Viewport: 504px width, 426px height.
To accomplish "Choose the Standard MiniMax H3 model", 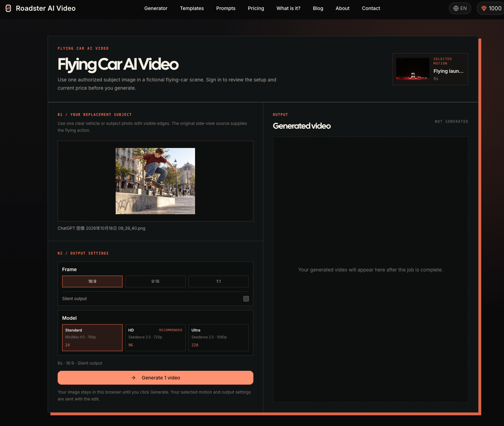I will [x=92, y=338].
